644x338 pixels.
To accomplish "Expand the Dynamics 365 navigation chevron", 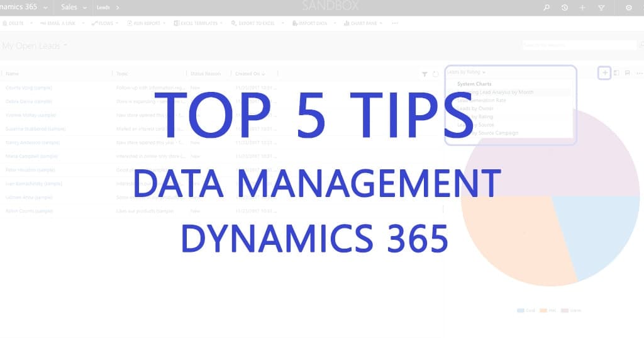I will (45, 8).
